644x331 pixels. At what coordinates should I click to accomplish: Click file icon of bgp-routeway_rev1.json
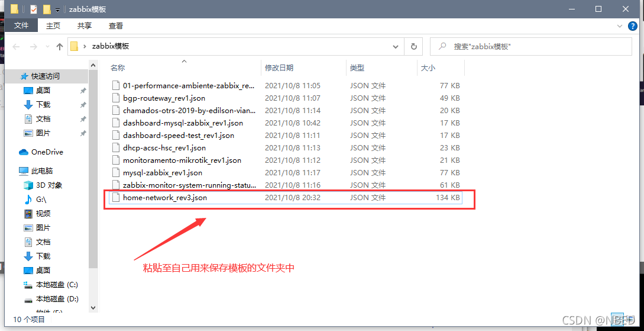point(116,98)
